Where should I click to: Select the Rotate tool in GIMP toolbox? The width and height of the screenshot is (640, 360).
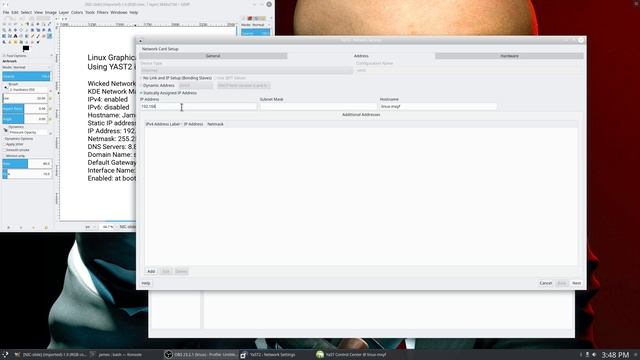33,30
